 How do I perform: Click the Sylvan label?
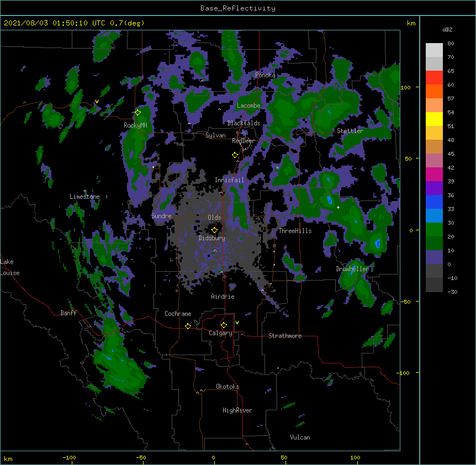click(x=215, y=135)
